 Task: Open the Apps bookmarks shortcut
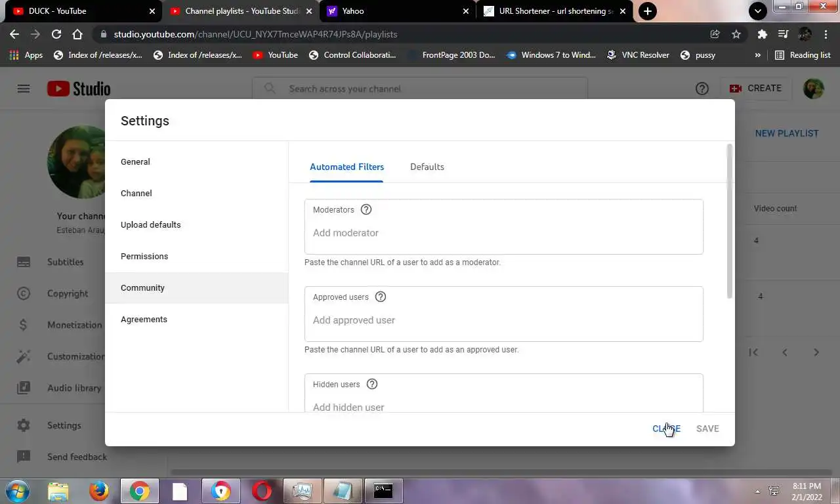26,55
